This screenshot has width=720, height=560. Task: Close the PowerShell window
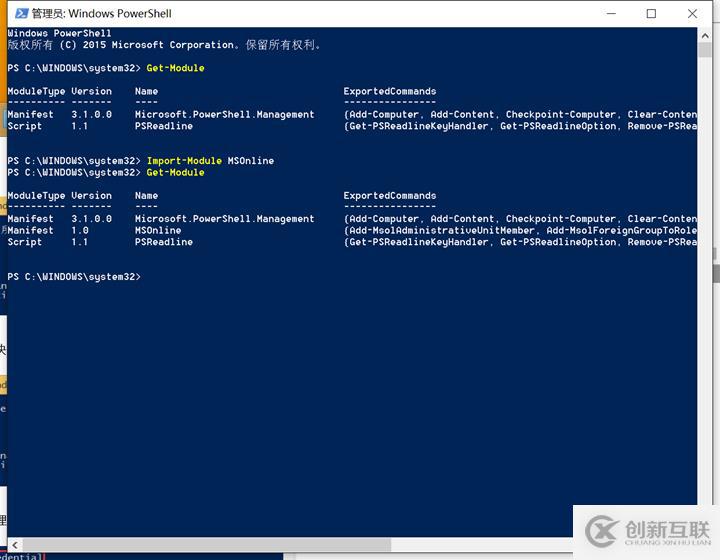pos(692,14)
